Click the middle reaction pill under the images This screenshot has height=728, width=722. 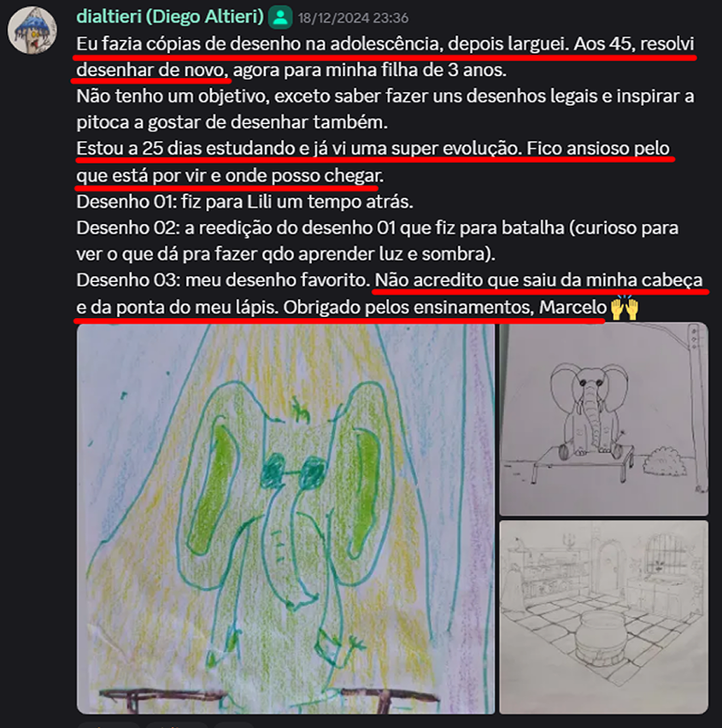click(176, 725)
